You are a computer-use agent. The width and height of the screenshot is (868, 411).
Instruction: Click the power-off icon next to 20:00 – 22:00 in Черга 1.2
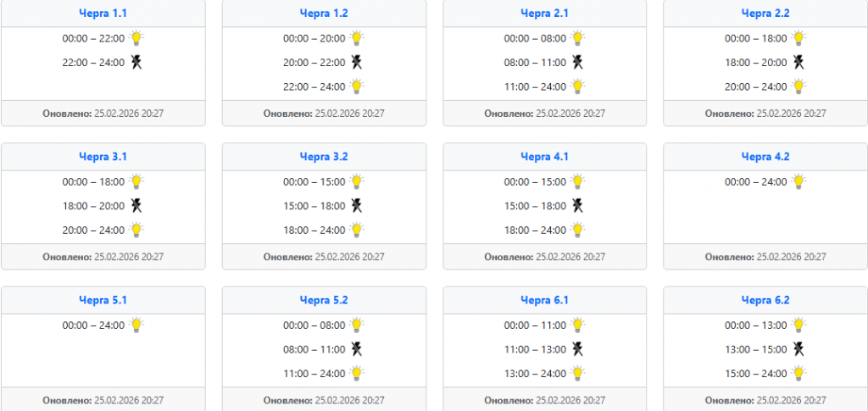pyautogui.click(x=358, y=62)
